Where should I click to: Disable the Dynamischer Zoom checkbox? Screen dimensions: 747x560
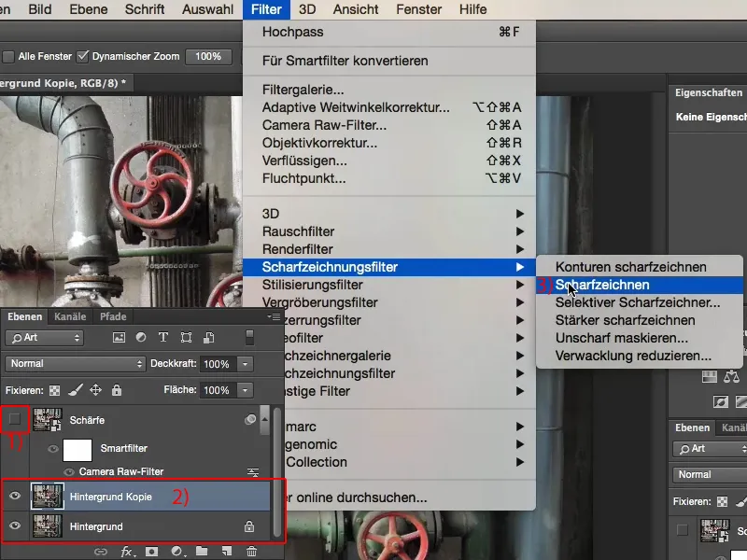(82, 56)
